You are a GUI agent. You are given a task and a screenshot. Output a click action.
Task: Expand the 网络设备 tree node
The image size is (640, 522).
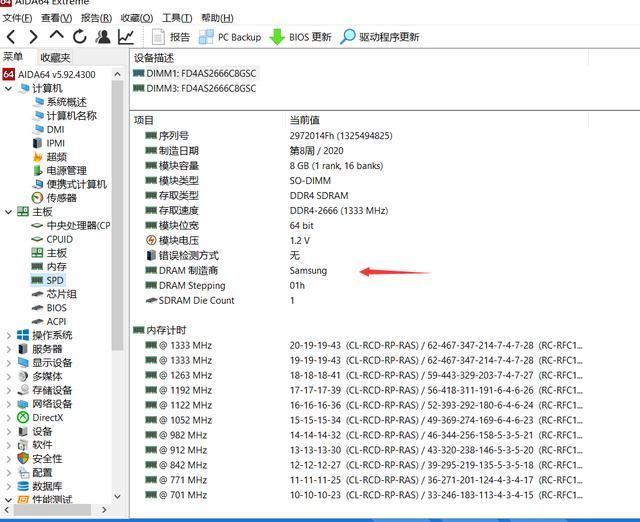9,404
